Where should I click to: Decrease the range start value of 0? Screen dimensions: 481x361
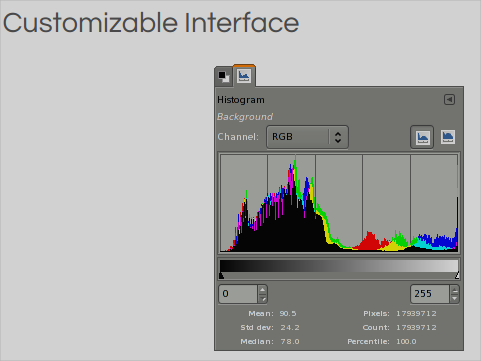[263, 298]
